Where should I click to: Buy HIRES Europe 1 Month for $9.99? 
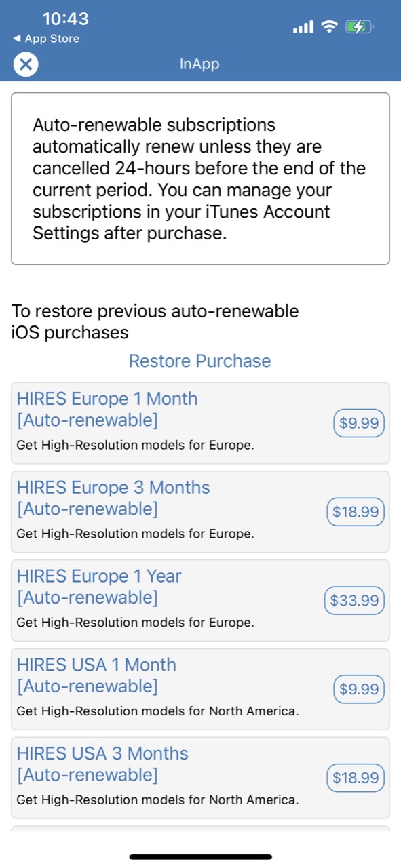pyautogui.click(x=359, y=424)
